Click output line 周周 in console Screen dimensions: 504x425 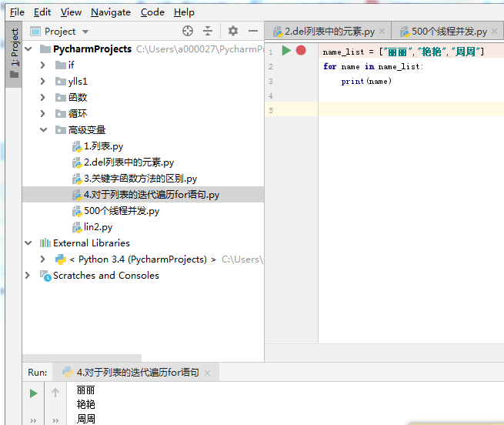pyautogui.click(x=85, y=419)
